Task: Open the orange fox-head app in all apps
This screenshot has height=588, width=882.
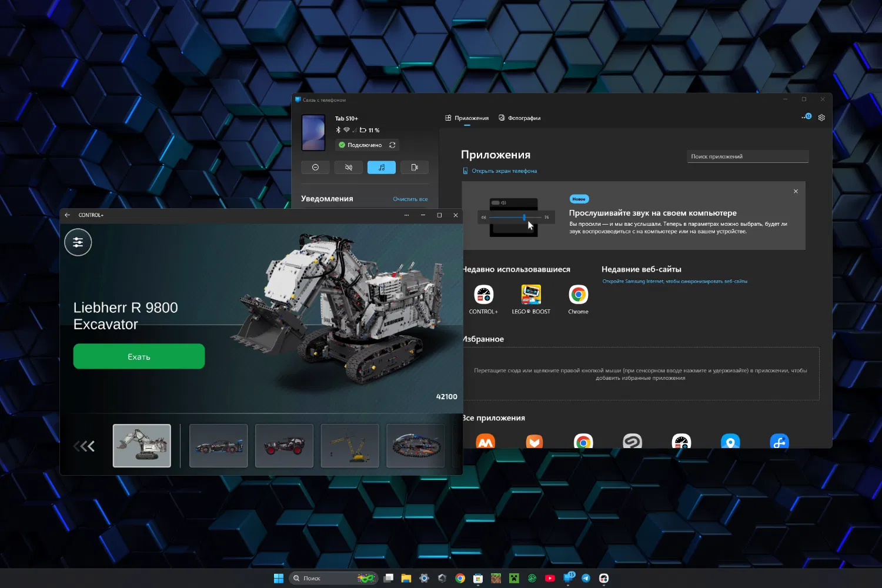Action: (x=534, y=442)
